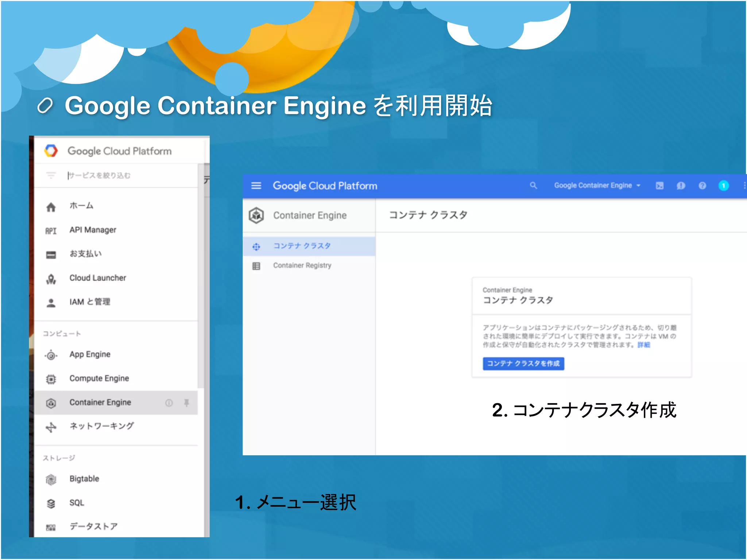Open ネットワーキング menu item
This screenshot has width=747, height=560.
coord(102,426)
